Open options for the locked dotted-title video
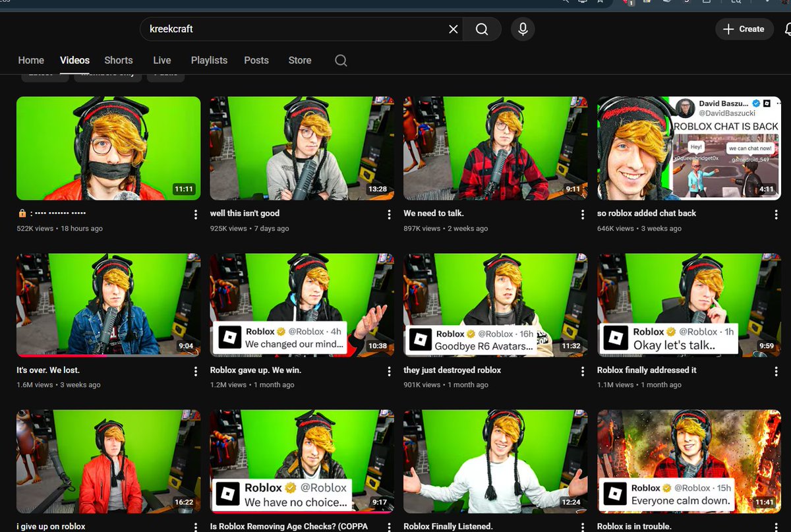This screenshot has height=532, width=791. pyautogui.click(x=196, y=215)
